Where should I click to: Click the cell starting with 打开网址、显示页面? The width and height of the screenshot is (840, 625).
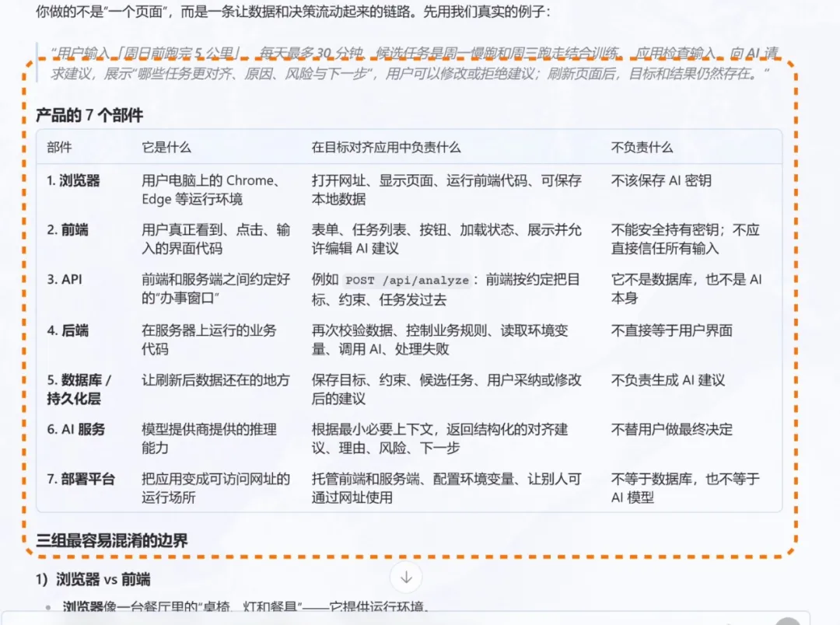446,190
